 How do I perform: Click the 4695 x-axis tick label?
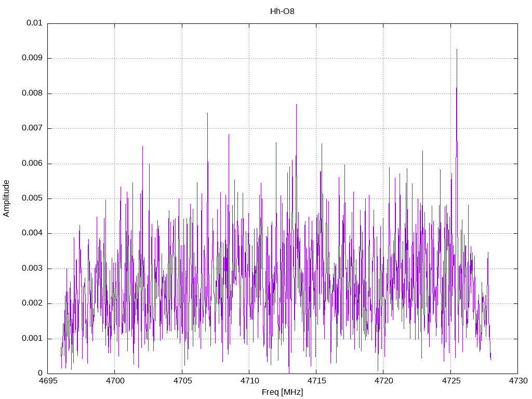tap(48, 381)
